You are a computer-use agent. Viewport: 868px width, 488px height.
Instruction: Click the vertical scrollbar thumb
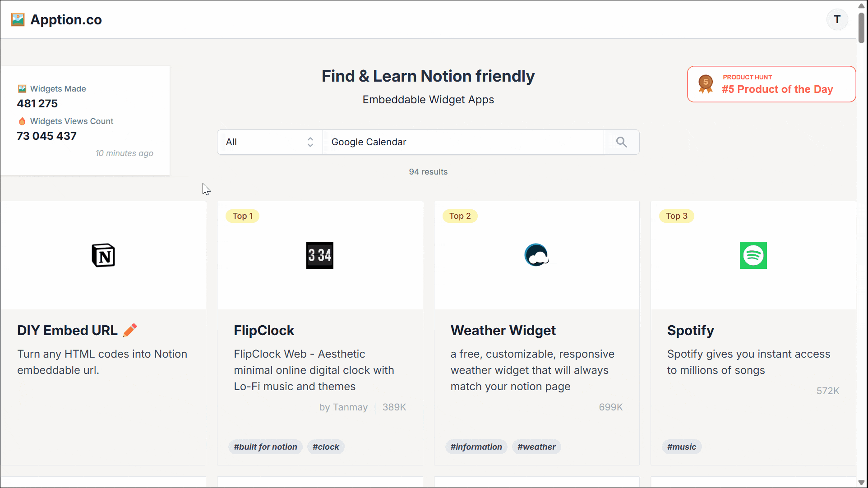[861, 28]
